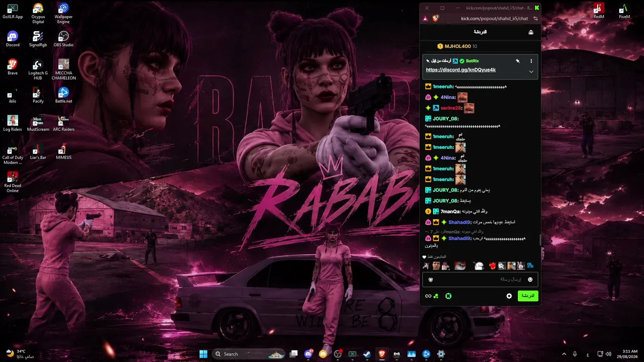The height and width of the screenshot is (362, 644).
Task: Open Steam from the taskbar
Action: [x=367, y=354]
